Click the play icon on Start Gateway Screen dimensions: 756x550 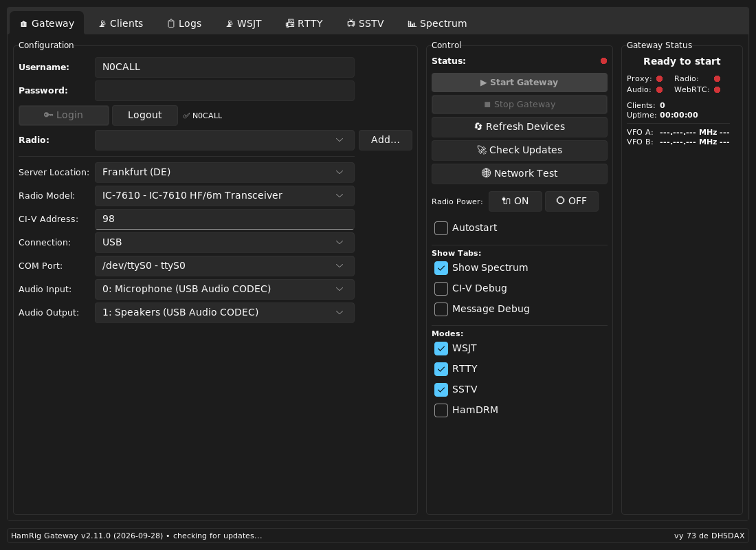(x=483, y=82)
